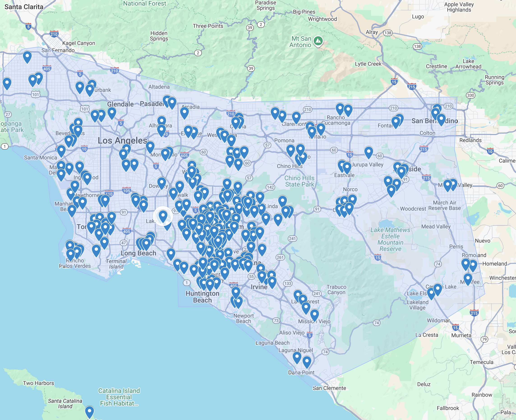
Task: Click the Mt San Antonio mountain peak icon
Action: pos(318,41)
